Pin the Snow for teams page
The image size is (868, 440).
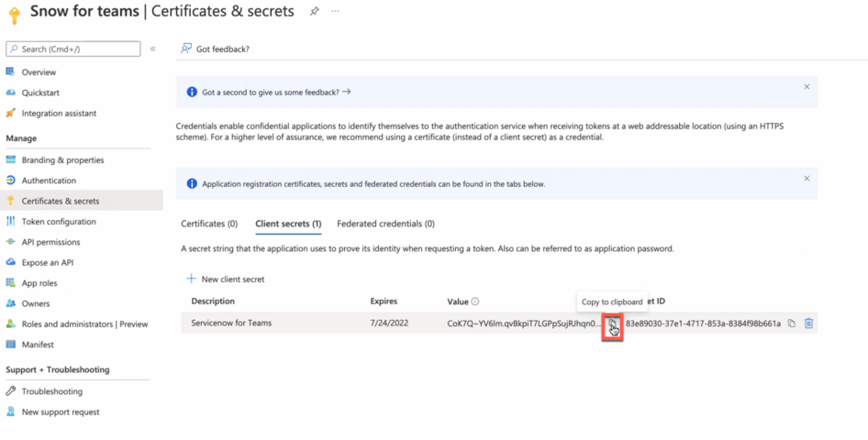[315, 11]
